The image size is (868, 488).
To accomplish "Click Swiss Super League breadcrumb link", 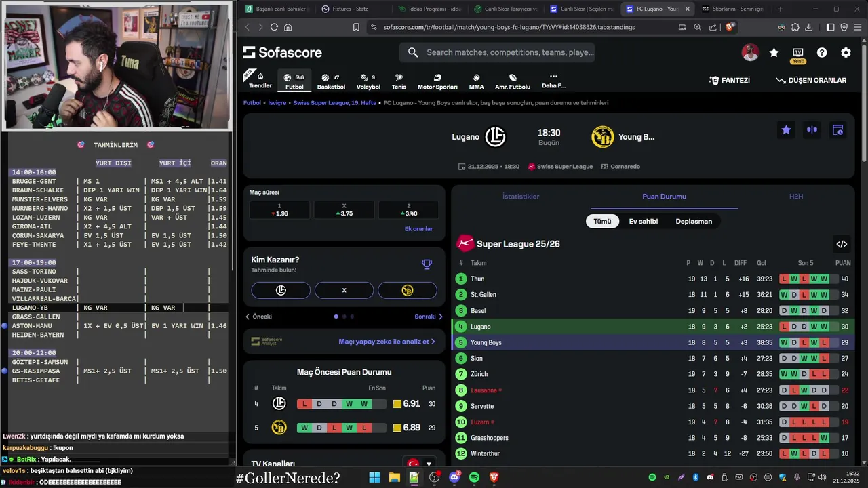I will 334,103.
